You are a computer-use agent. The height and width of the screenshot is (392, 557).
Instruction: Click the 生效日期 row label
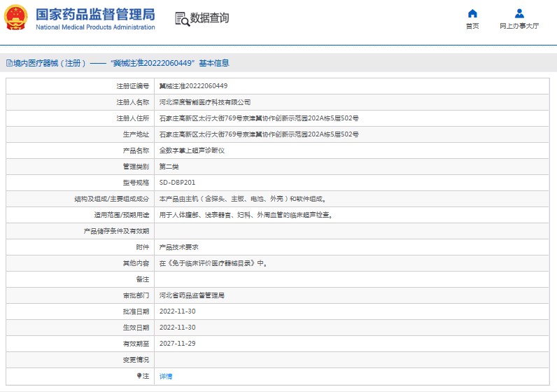(136, 328)
